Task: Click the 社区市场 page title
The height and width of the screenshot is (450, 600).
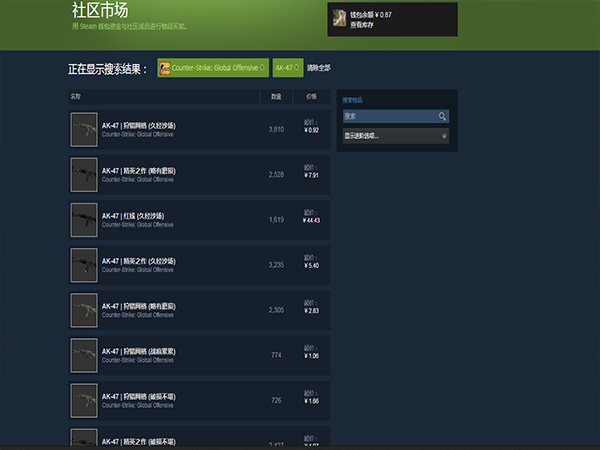Action: coord(100,10)
